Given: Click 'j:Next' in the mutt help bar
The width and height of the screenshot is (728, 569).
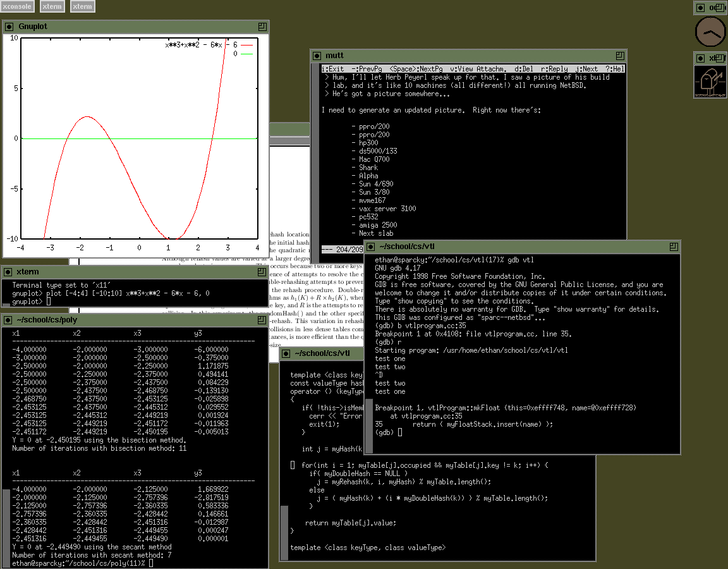Looking at the screenshot, I should pyautogui.click(x=586, y=69).
